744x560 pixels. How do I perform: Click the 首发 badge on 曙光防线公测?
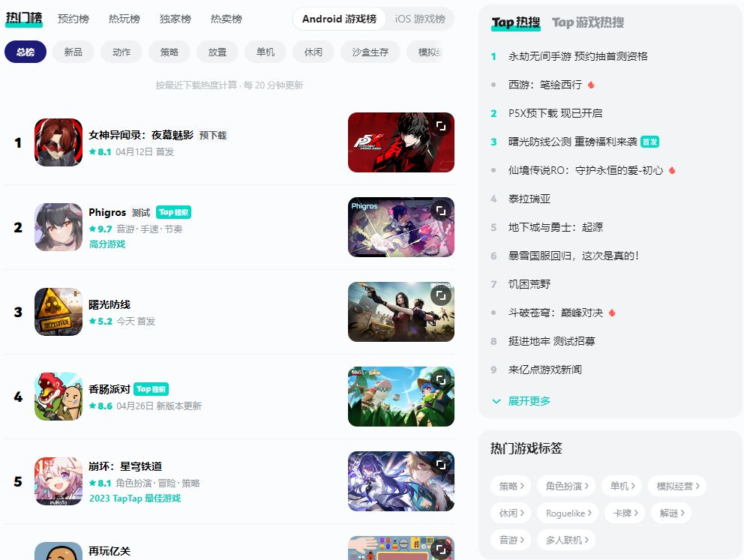pyautogui.click(x=649, y=142)
